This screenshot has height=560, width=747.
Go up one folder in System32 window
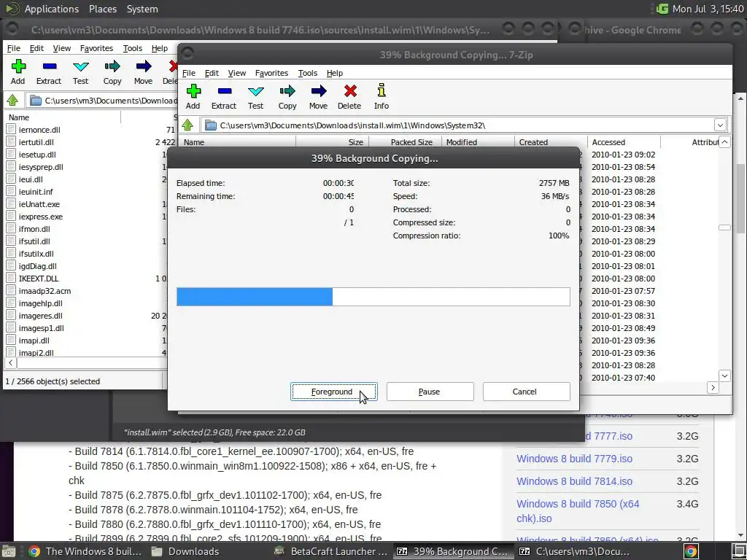(x=187, y=125)
